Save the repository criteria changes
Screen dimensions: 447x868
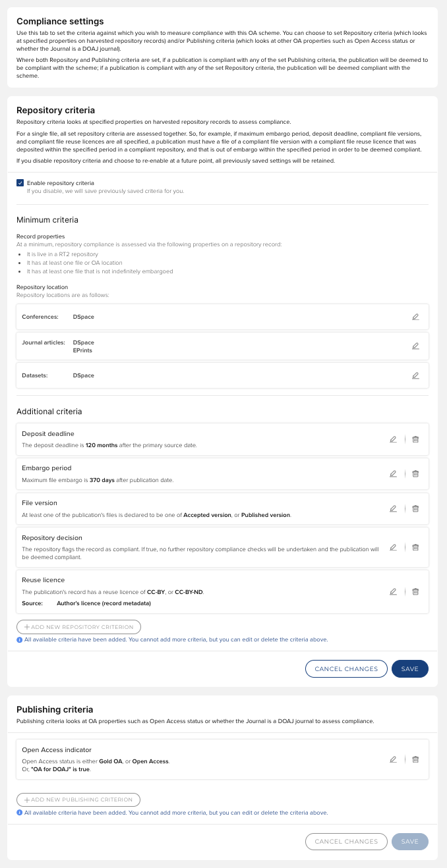pyautogui.click(x=409, y=668)
